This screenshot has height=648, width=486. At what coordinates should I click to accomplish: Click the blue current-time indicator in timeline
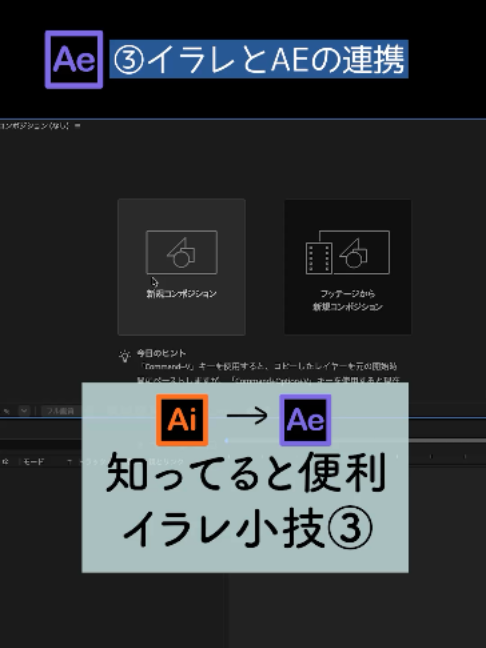226,441
